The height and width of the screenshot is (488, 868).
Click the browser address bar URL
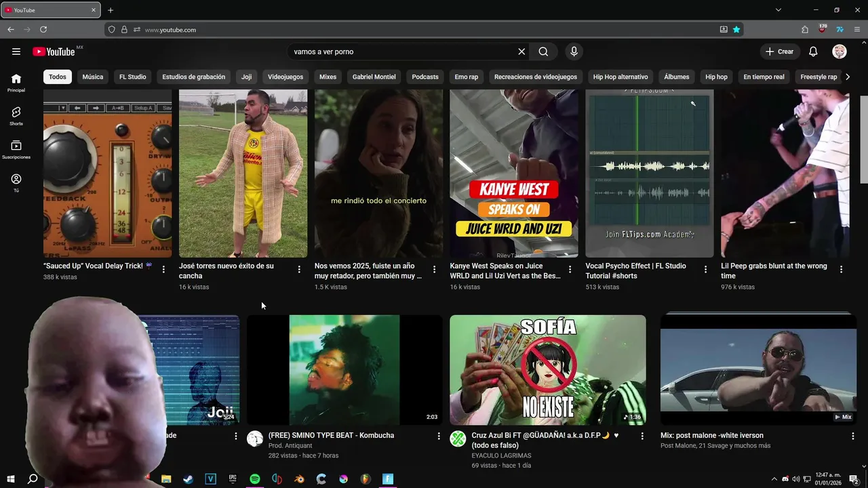[170, 30]
